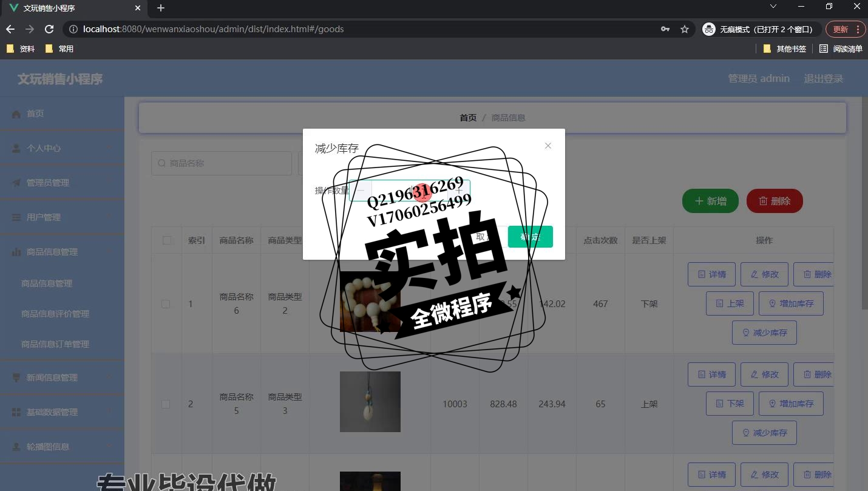
Task: Open a new browser tab
Action: [161, 8]
